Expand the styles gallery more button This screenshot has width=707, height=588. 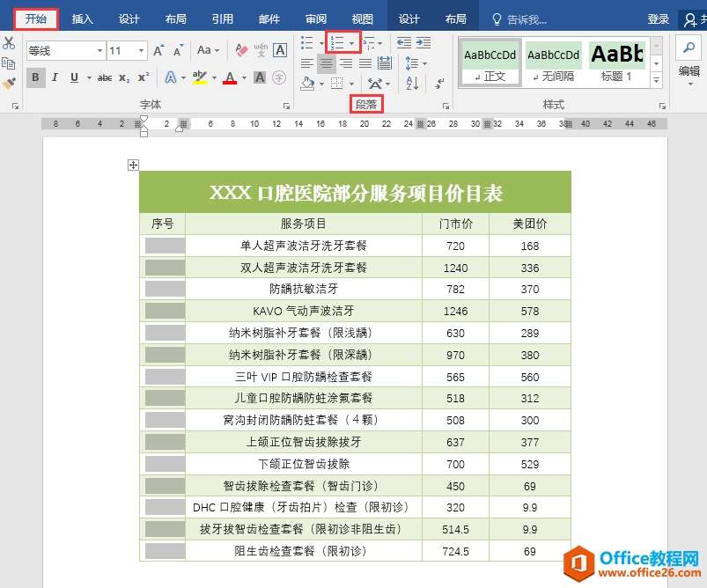point(657,80)
